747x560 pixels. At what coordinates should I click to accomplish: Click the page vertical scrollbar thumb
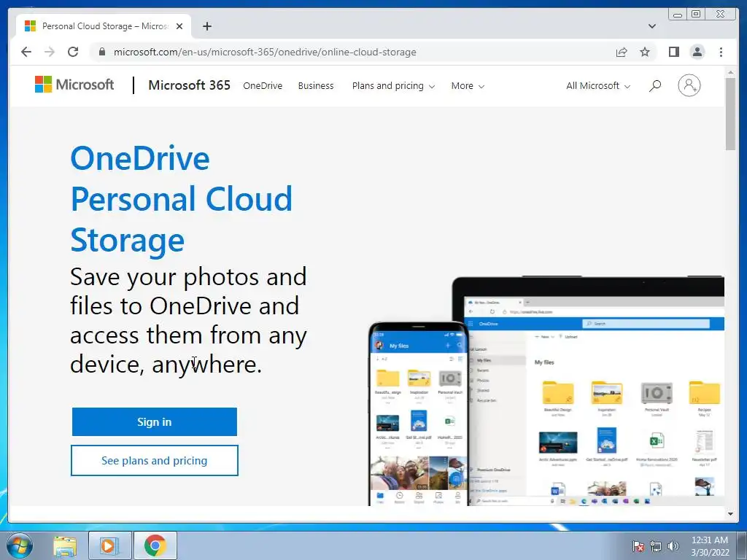(x=730, y=114)
